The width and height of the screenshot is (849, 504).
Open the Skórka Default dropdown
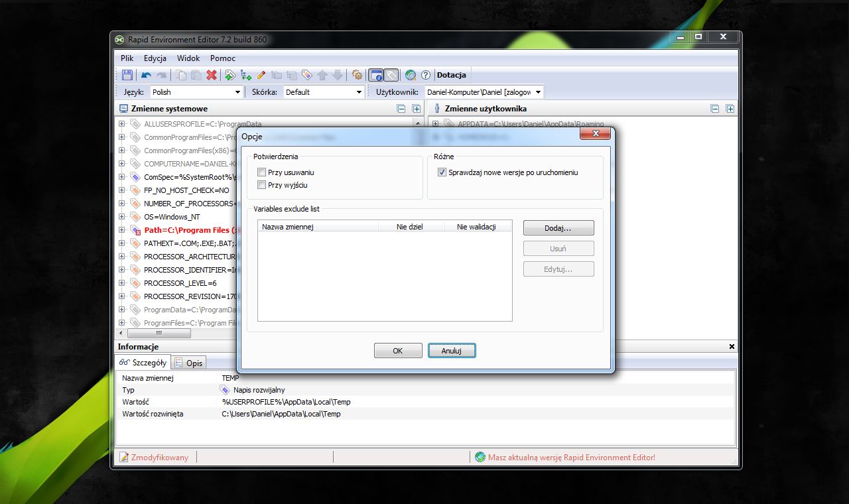click(x=359, y=92)
